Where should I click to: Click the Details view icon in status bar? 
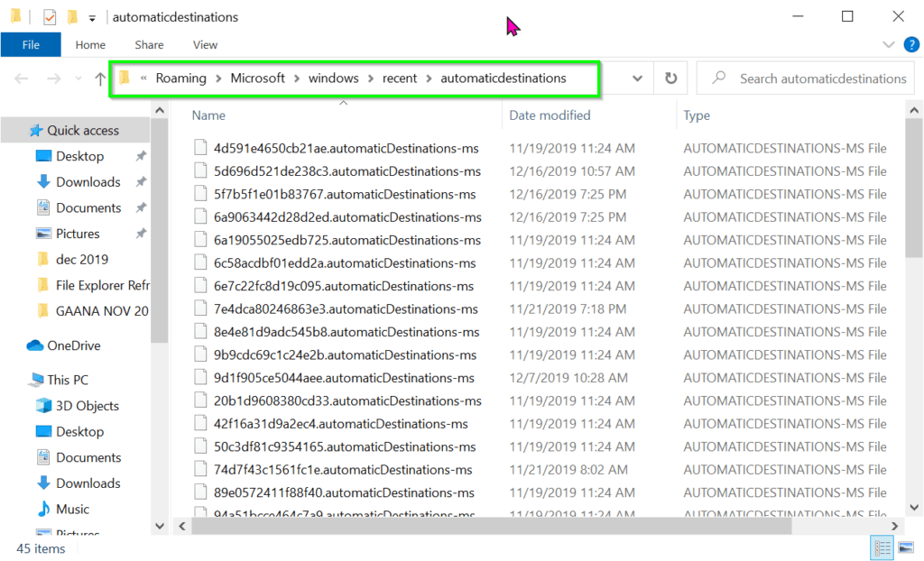point(882,547)
